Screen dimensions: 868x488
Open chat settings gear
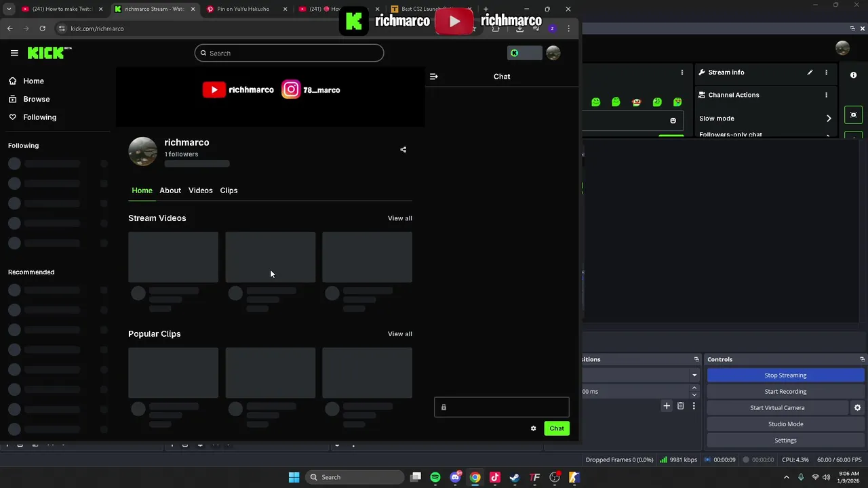pyautogui.click(x=534, y=428)
